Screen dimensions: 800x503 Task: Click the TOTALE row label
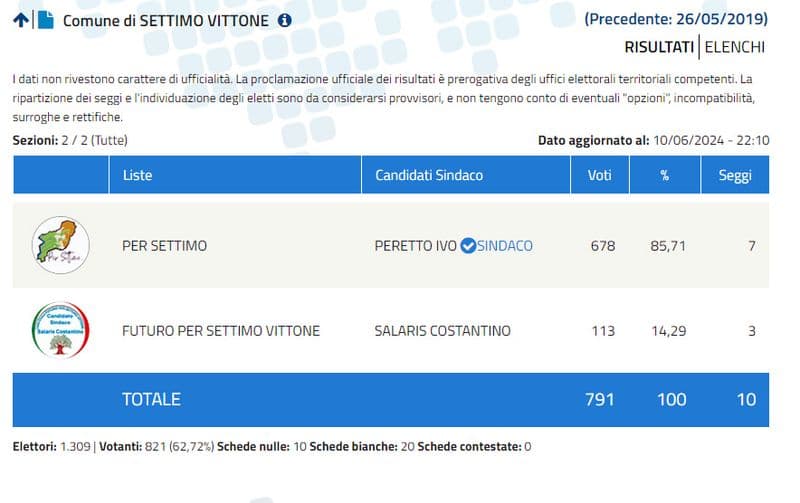[151, 399]
